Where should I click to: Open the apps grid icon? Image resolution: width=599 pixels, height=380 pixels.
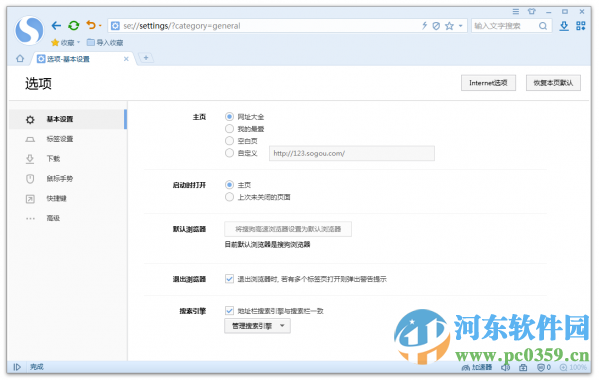pos(581,26)
